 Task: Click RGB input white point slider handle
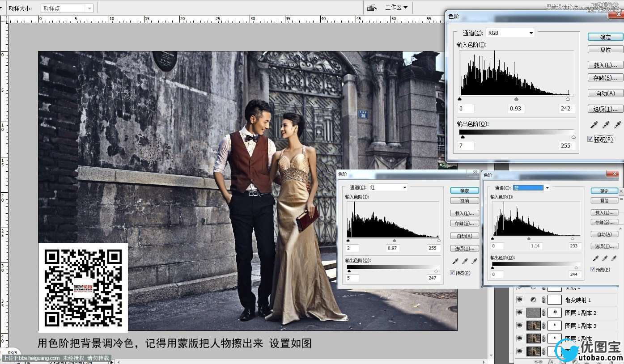pyautogui.click(x=568, y=99)
